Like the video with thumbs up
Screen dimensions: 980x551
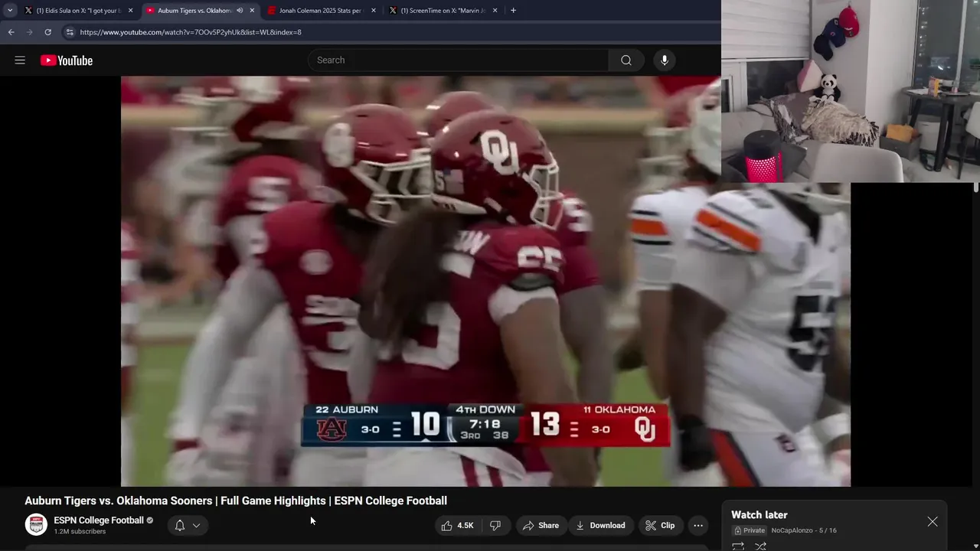(x=457, y=526)
